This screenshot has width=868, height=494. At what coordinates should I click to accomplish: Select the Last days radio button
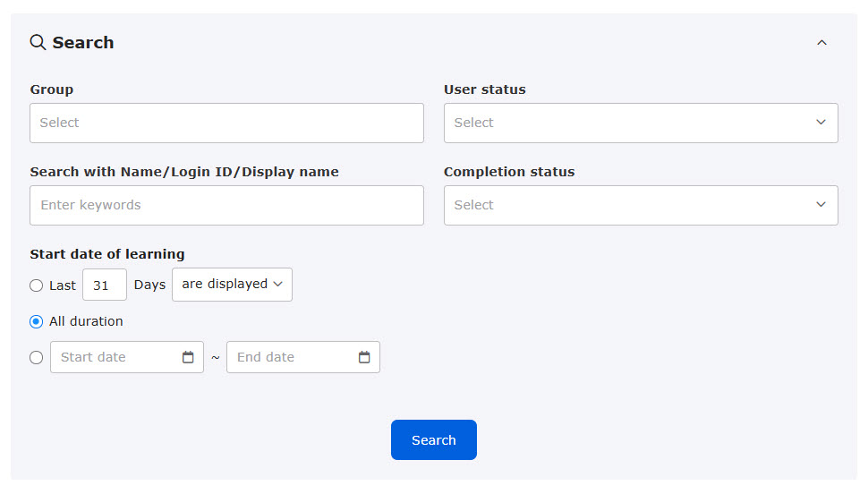[36, 285]
